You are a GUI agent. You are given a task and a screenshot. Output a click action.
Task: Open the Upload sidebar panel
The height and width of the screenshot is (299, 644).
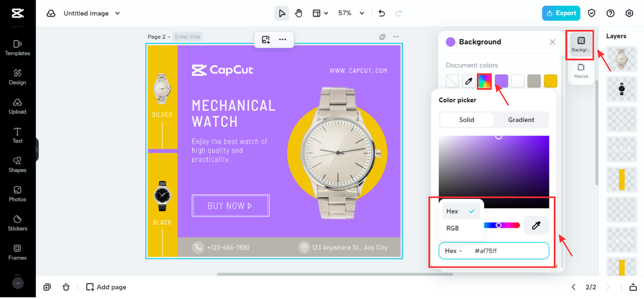pos(18,106)
